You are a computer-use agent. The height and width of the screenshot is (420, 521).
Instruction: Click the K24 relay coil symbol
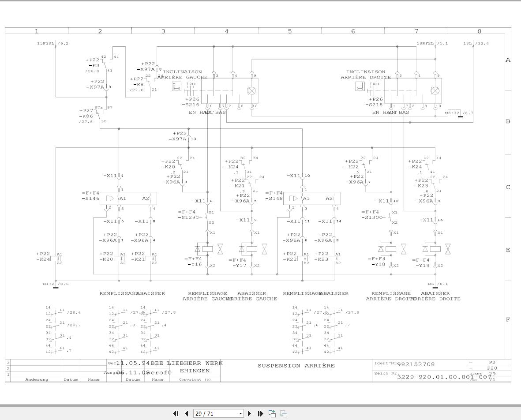56,259
